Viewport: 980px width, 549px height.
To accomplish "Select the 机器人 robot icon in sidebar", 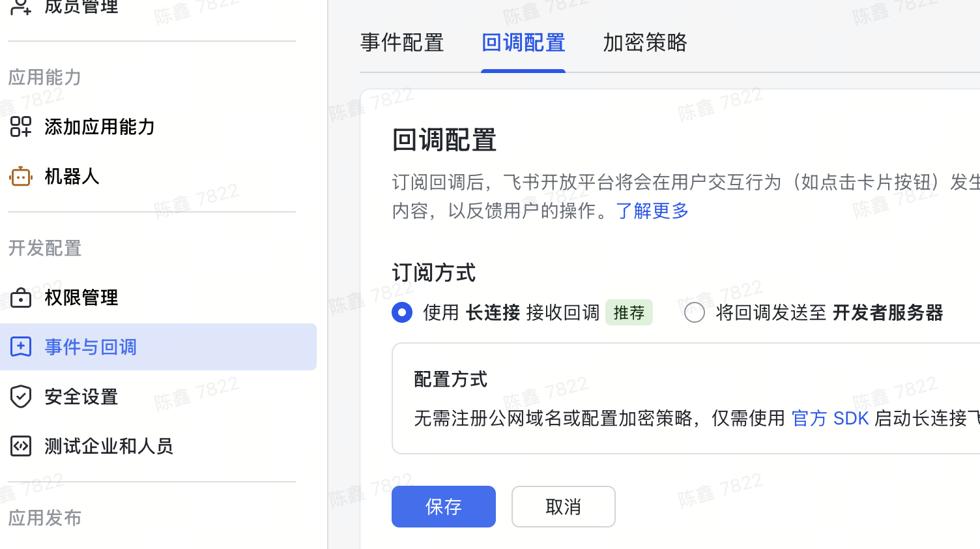I will [x=20, y=176].
